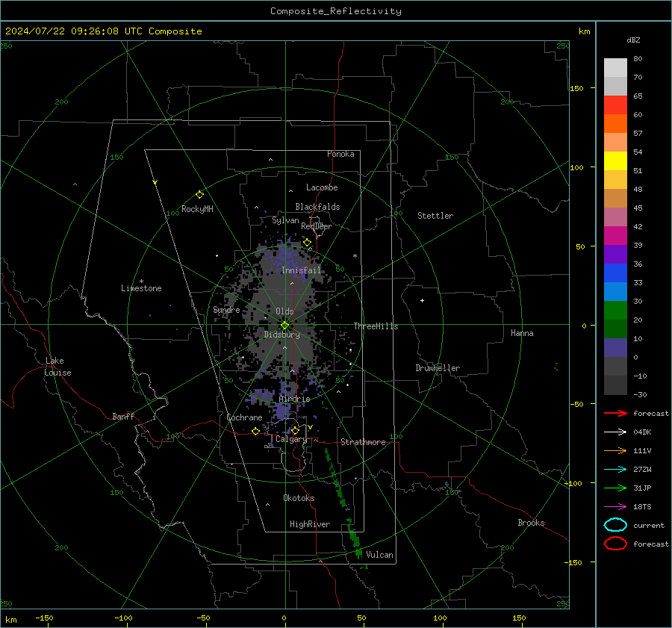Select the magenta 18TS arrow legend entry

click(x=615, y=507)
